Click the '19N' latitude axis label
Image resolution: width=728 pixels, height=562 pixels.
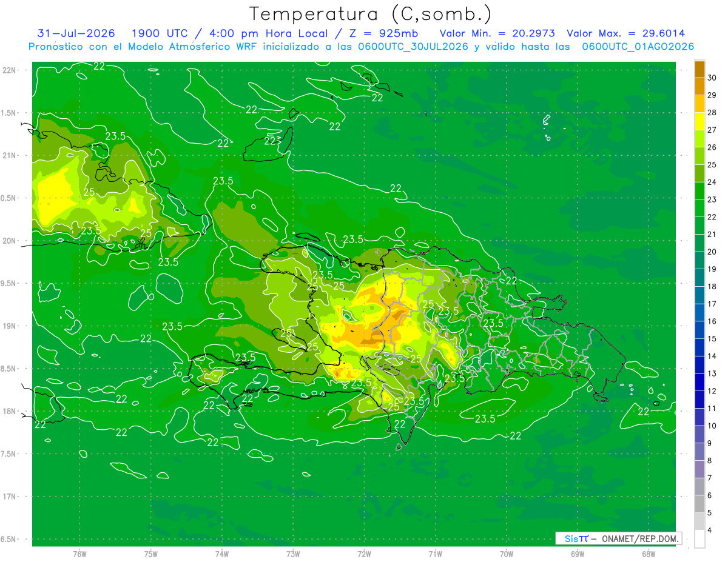[10, 326]
